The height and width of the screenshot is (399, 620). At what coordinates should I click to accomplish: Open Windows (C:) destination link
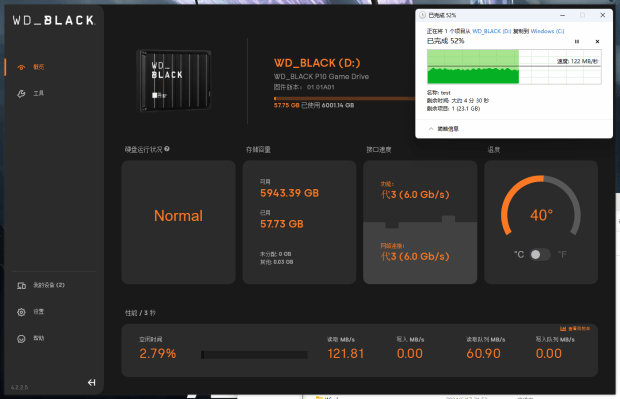pyautogui.click(x=547, y=31)
